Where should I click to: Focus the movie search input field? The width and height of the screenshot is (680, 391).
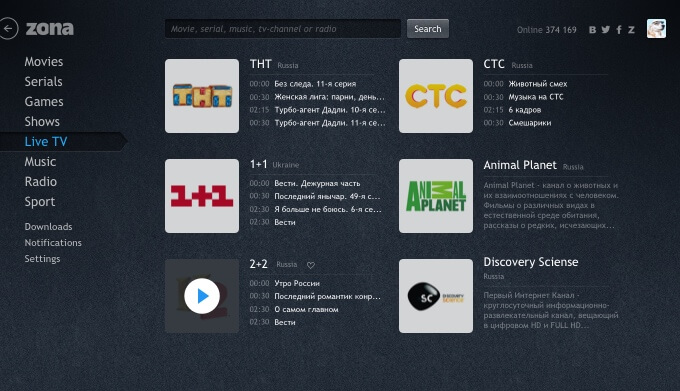point(283,29)
